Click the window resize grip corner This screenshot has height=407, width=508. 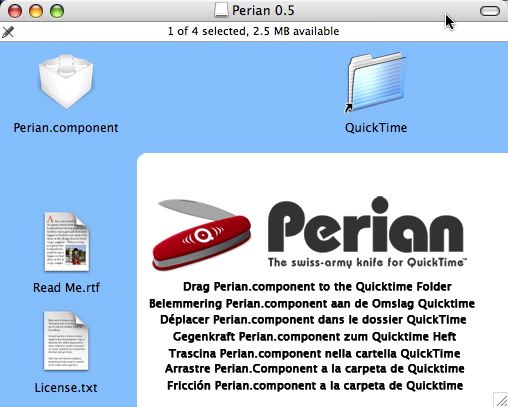pyautogui.click(x=501, y=400)
